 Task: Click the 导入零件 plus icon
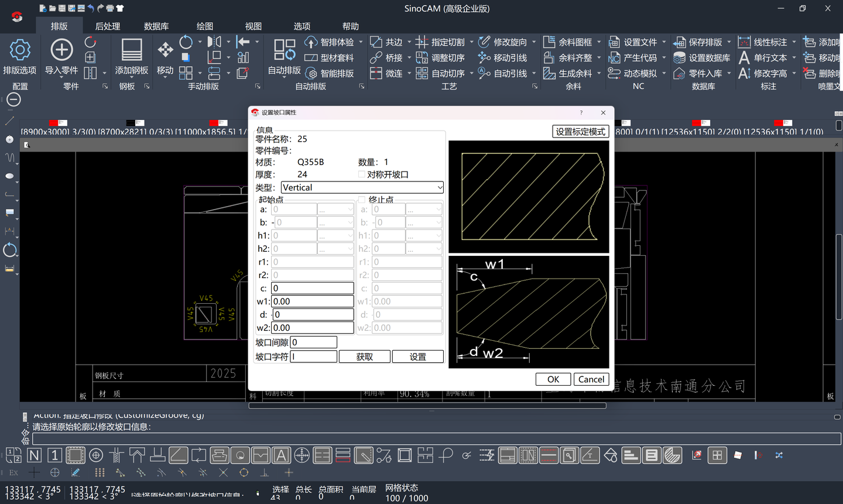(61, 50)
